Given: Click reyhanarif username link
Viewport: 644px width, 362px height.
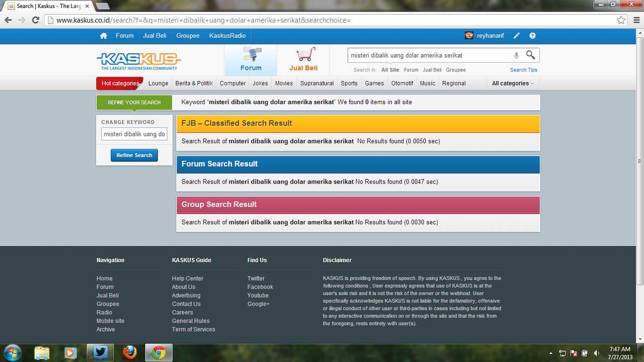Looking at the screenshot, I should click(491, 36).
